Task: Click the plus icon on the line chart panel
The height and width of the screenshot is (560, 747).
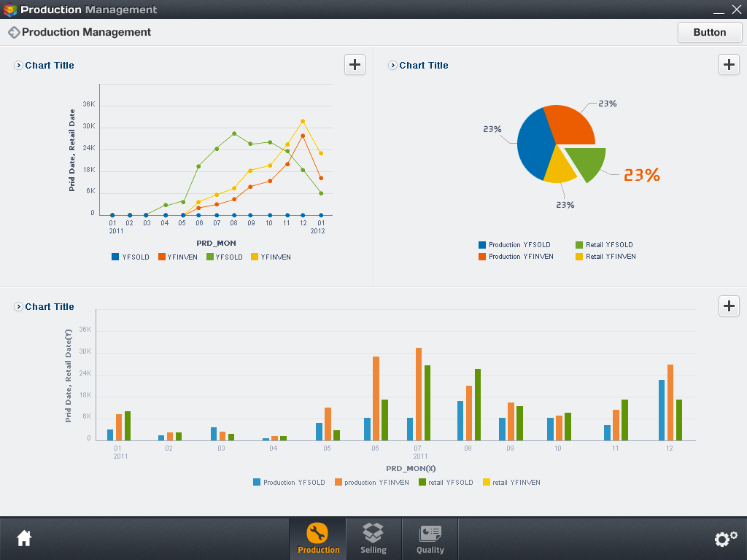Action: point(355,64)
